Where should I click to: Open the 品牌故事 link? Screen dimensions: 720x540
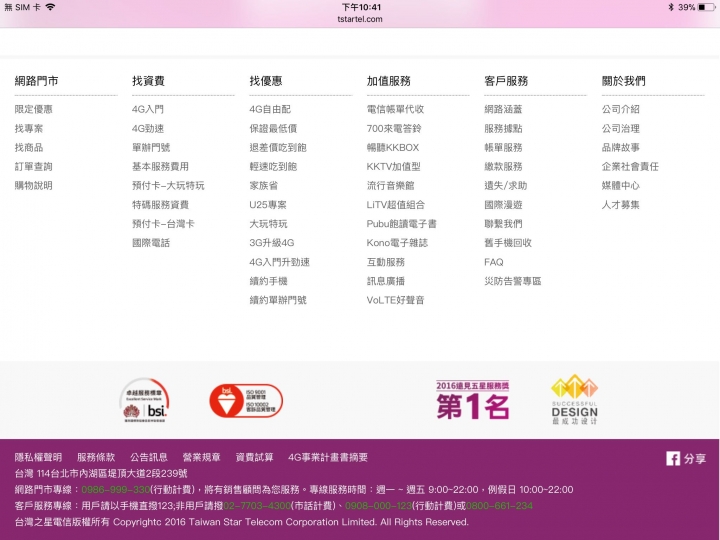click(621, 147)
